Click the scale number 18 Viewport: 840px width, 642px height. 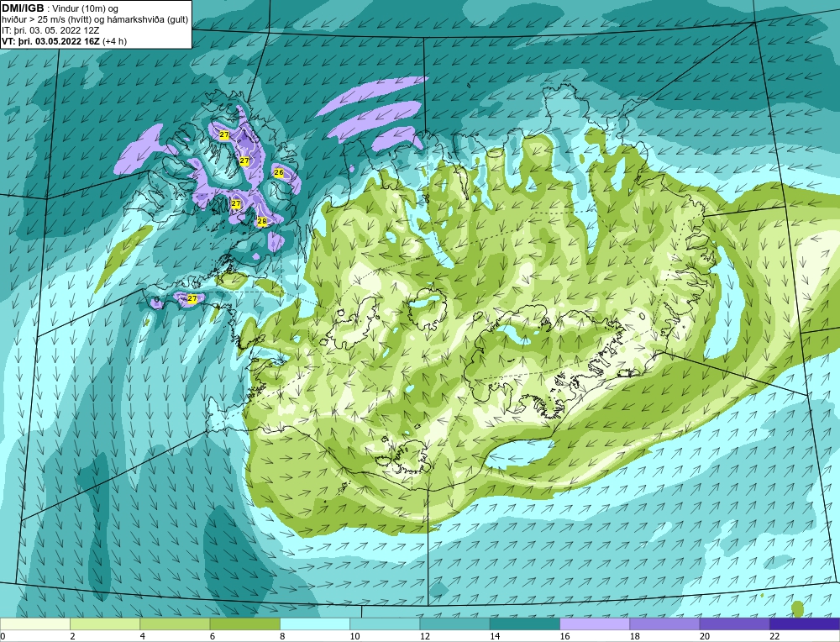(x=634, y=636)
